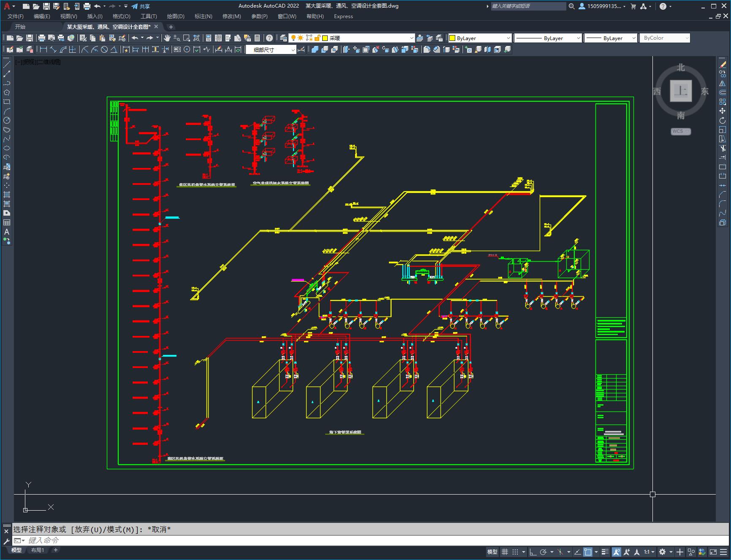731x560 pixels.
Task: Open the layer dropdown showing 采暖
Action: [x=352, y=38]
